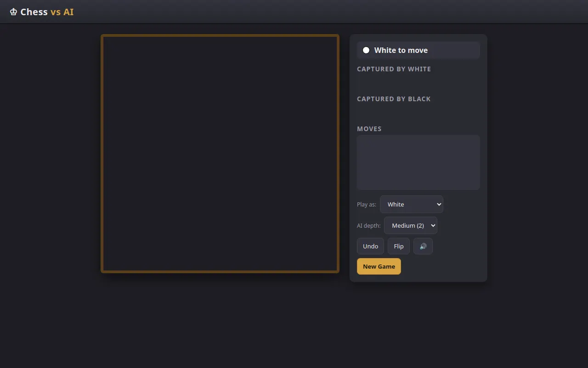This screenshot has width=588, height=368.
Task: Click the Captured by White heading
Action: 394,69
